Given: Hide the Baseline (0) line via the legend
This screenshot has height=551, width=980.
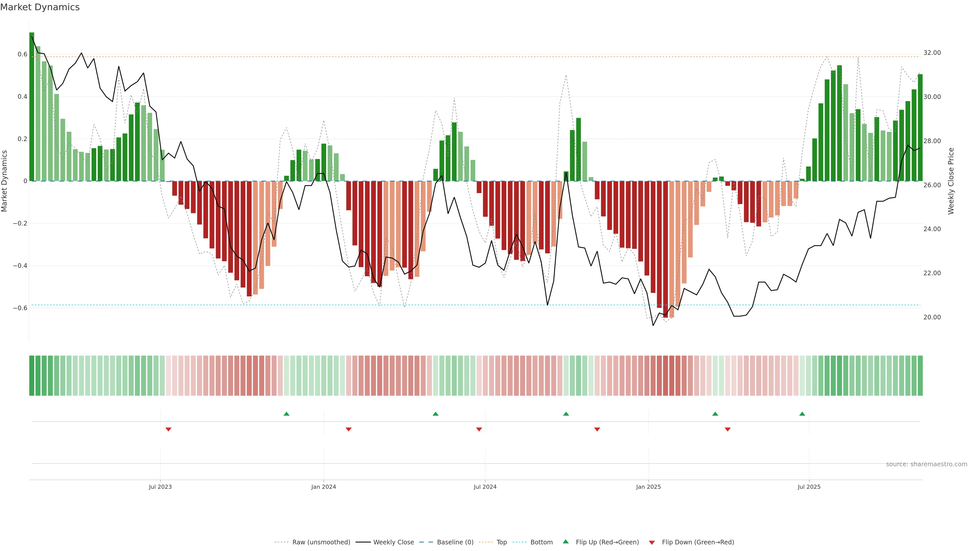Looking at the screenshot, I should click(455, 542).
